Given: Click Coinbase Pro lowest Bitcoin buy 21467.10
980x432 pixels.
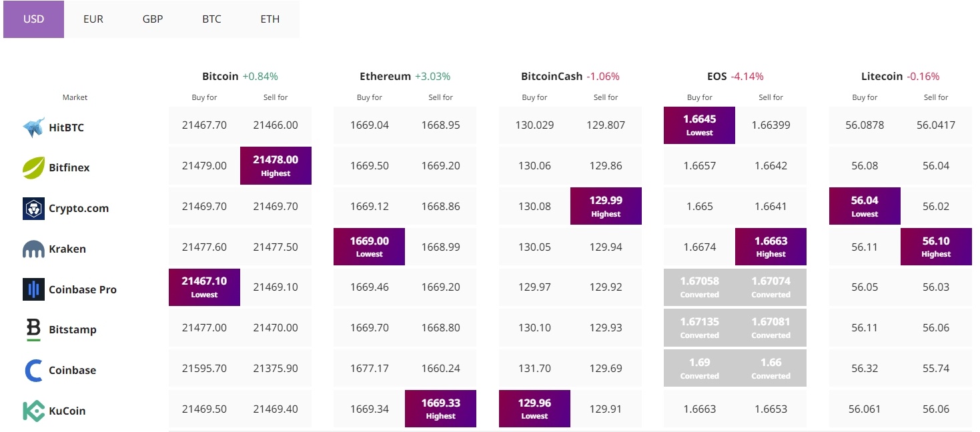Looking at the screenshot, I should click(204, 287).
